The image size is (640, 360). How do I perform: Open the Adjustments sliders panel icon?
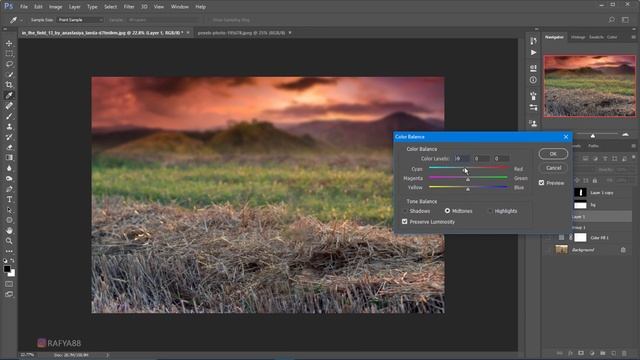click(x=533, y=108)
